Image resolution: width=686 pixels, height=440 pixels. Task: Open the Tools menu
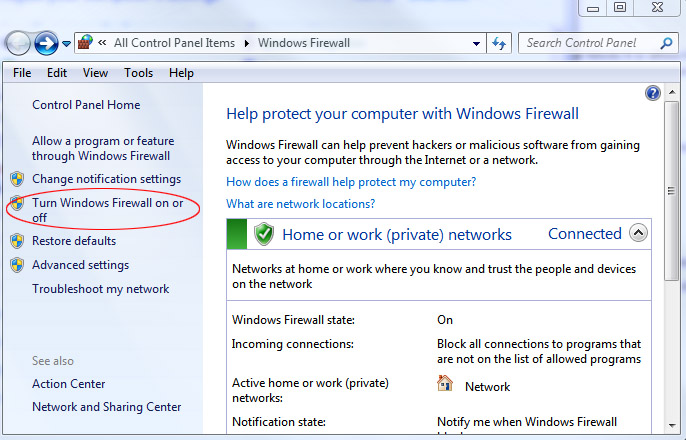pos(138,73)
